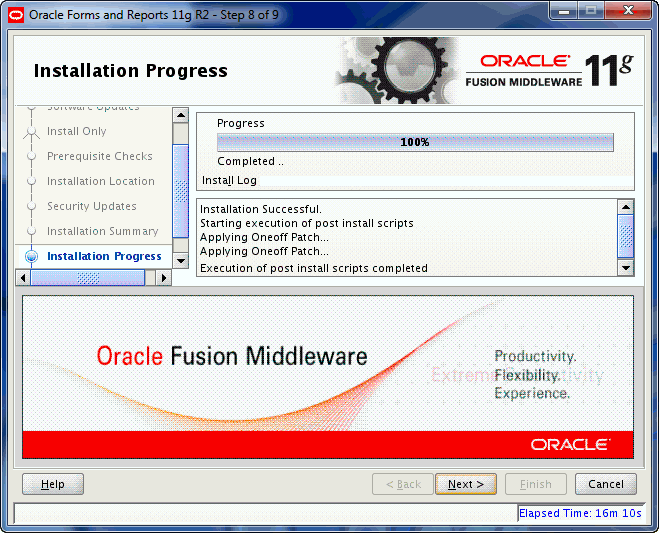
Task: Click install log scroll up arrow
Action: 626,207
